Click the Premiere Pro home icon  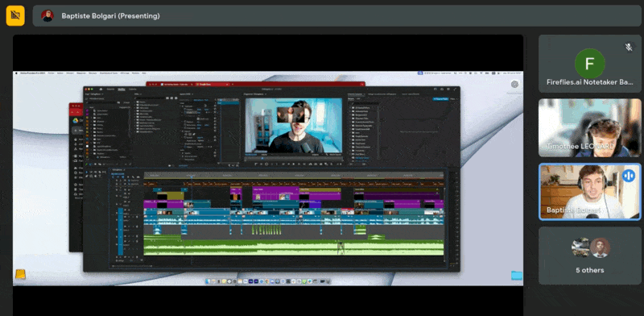pos(101,89)
